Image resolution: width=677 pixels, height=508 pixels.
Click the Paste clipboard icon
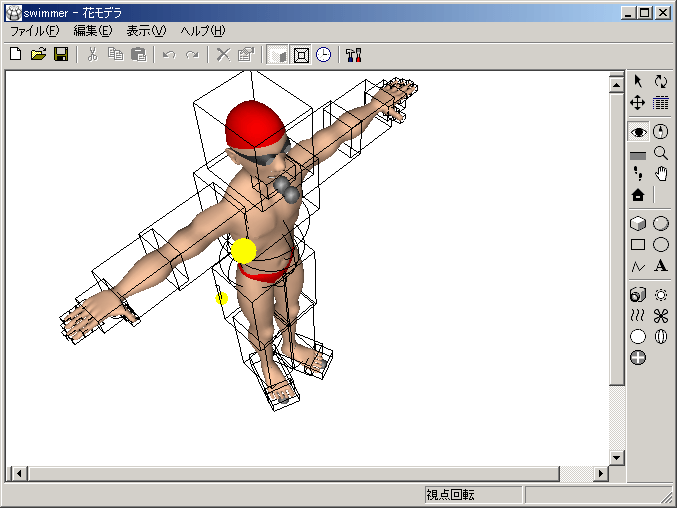139,55
